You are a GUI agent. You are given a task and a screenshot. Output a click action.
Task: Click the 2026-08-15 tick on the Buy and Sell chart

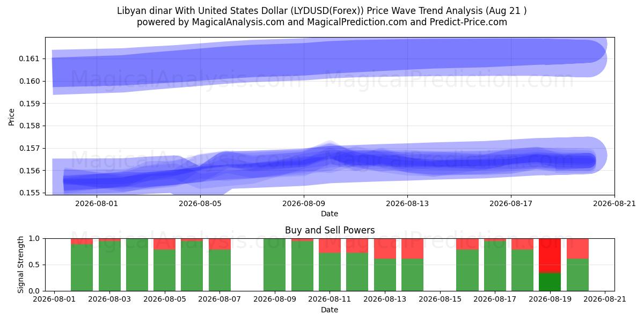[440, 299]
